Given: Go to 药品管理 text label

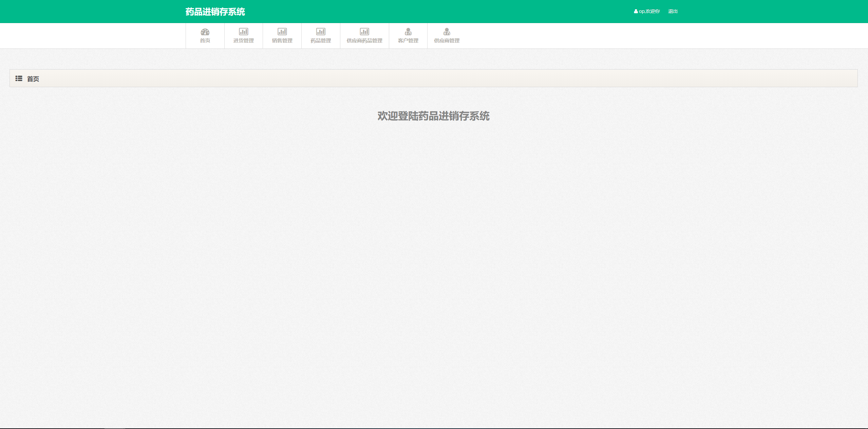Looking at the screenshot, I should (321, 41).
